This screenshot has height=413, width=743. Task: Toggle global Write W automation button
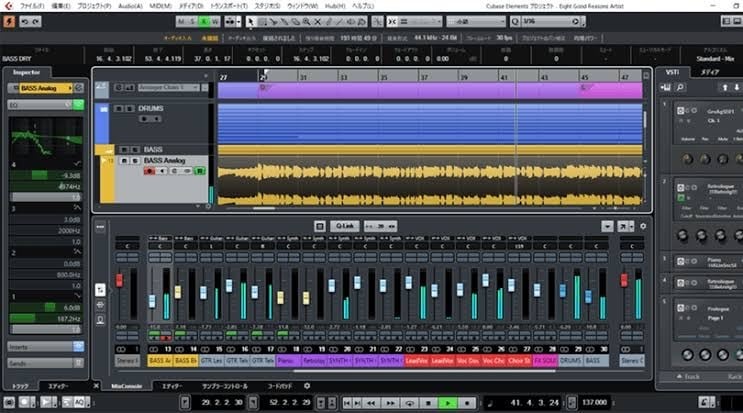point(215,22)
